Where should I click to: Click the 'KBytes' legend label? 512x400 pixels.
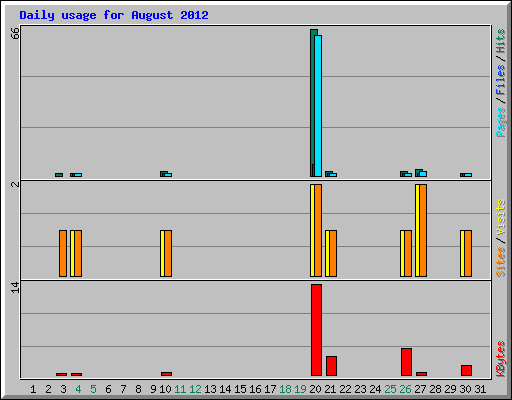pos(500,358)
